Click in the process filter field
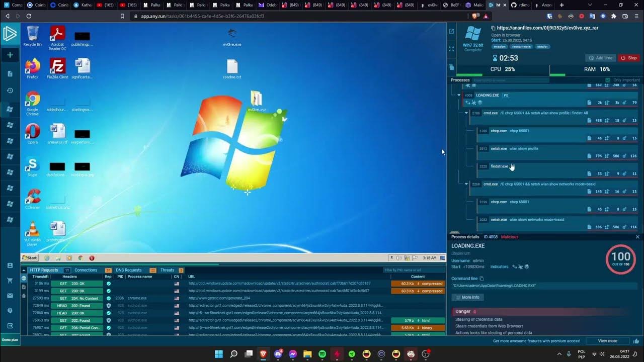 [511, 80]
